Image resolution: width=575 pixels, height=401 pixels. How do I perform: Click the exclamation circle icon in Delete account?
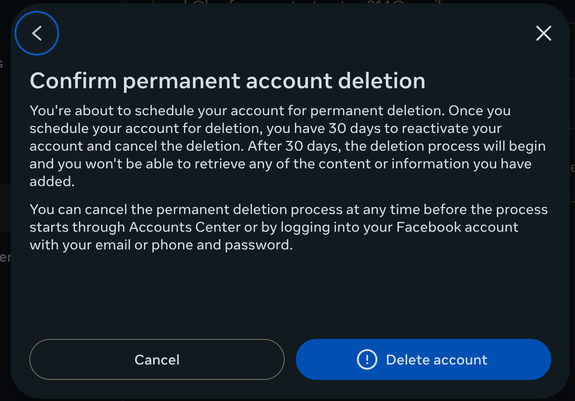(x=367, y=359)
